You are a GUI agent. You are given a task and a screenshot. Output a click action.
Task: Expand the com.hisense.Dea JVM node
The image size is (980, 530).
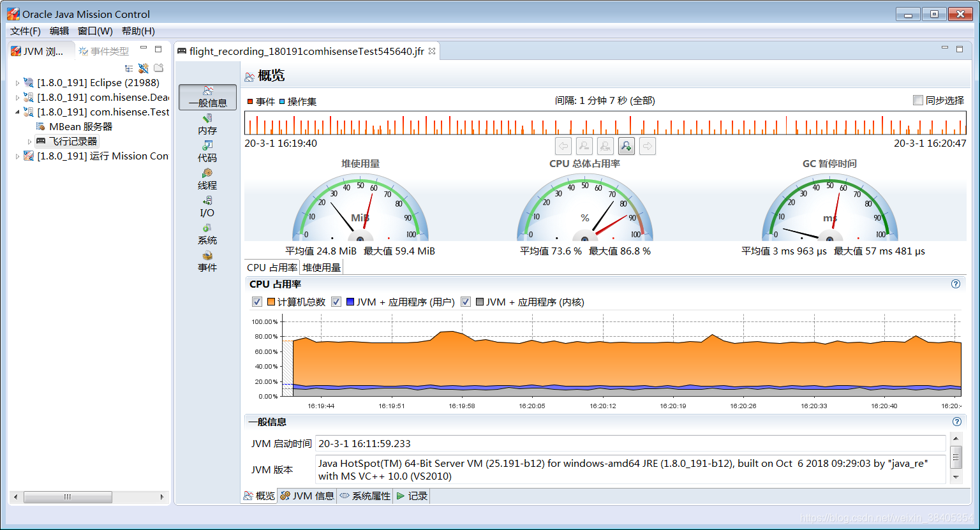pos(17,97)
